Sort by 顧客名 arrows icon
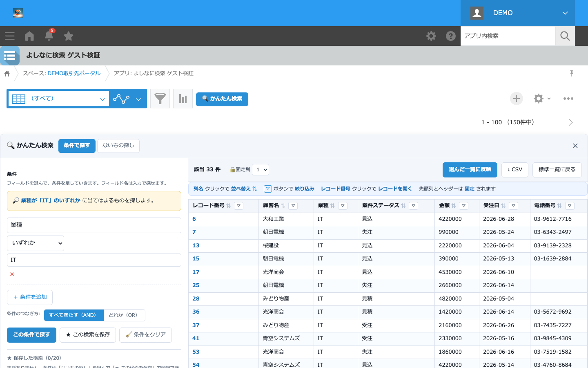 (x=283, y=206)
